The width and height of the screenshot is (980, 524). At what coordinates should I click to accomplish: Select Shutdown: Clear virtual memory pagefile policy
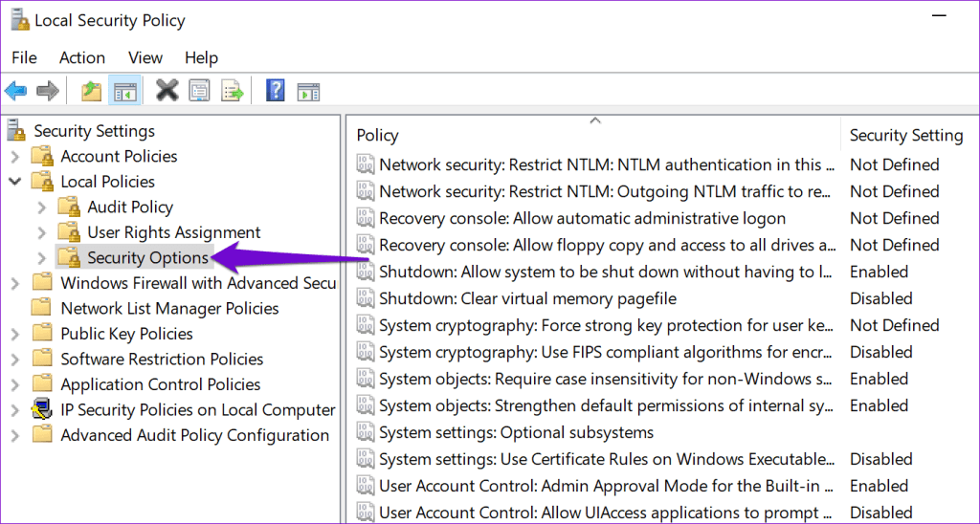tap(527, 298)
